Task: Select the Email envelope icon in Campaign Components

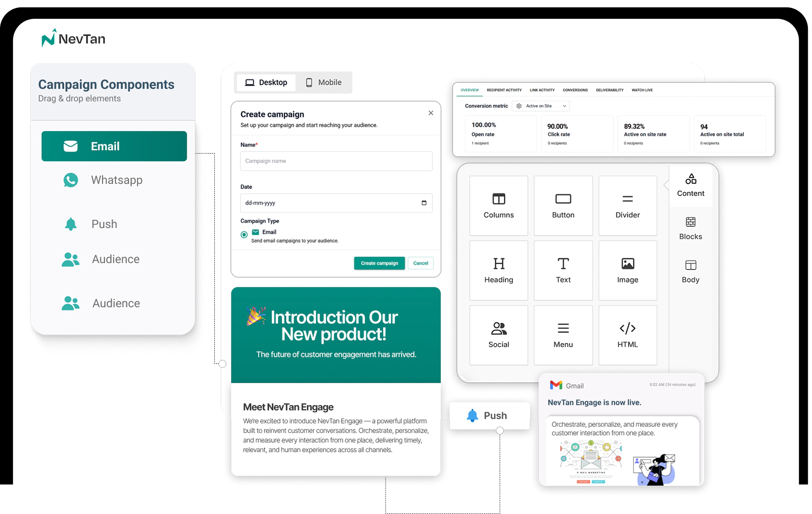Action: (71, 146)
